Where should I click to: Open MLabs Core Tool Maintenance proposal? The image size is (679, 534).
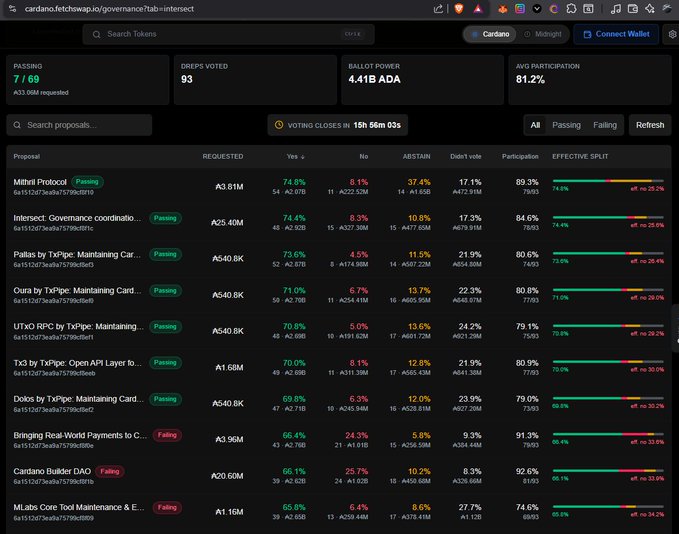click(79, 507)
